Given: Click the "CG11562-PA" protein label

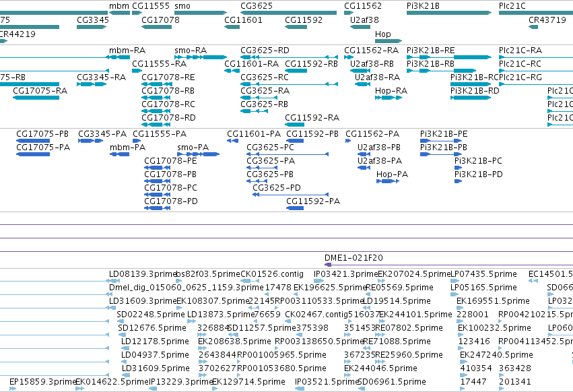Looking at the screenshot, I should point(372,134).
